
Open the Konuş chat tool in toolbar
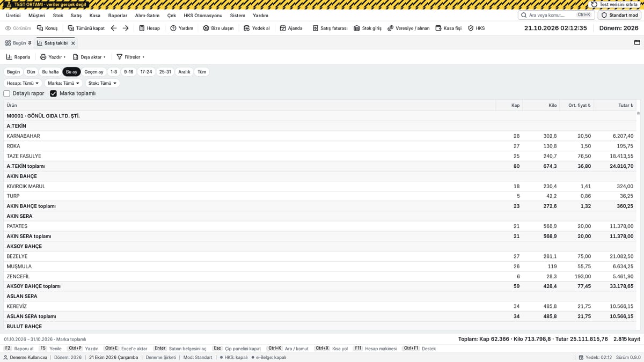click(x=47, y=28)
